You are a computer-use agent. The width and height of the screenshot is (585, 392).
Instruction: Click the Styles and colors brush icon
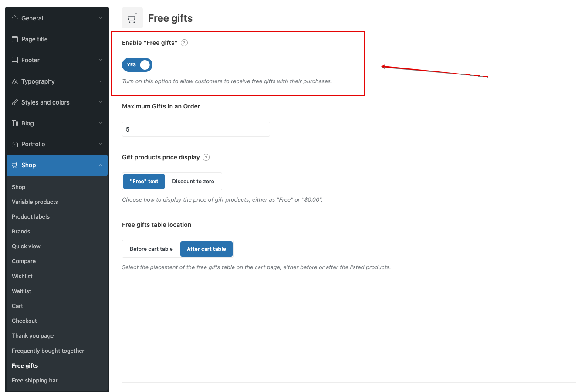[x=15, y=102]
